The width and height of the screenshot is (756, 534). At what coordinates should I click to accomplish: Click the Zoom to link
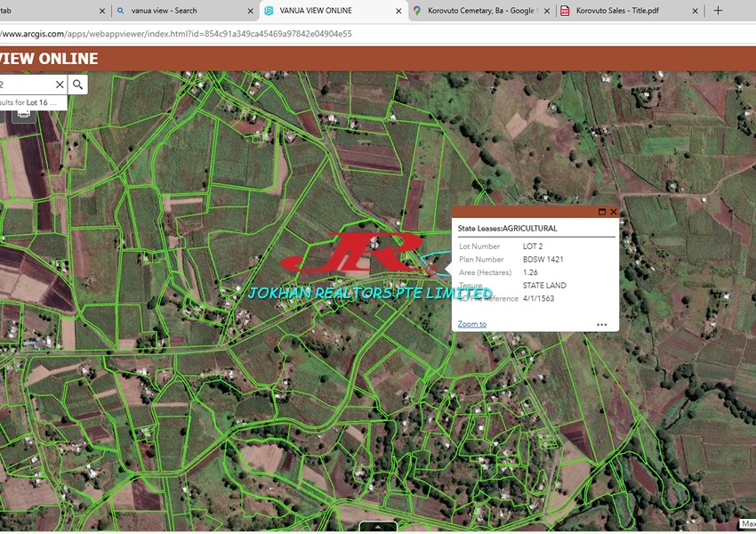[472, 324]
